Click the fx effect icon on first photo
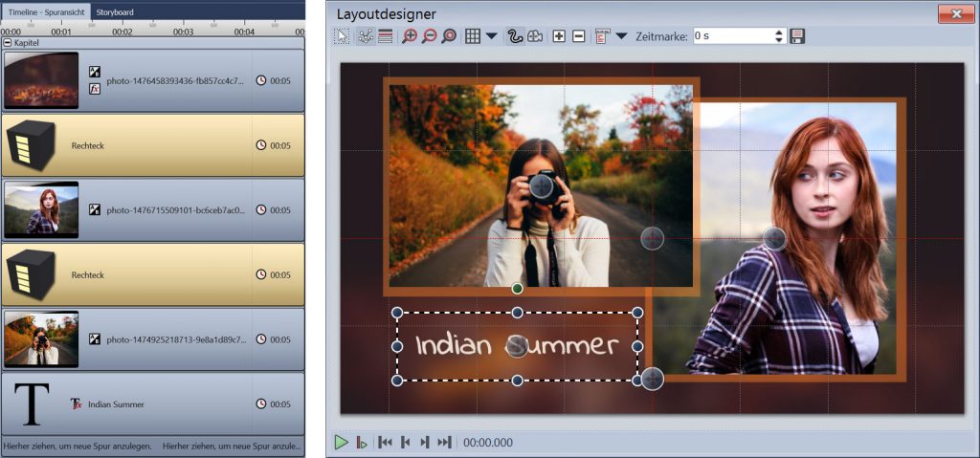The image size is (980, 458). (x=95, y=89)
